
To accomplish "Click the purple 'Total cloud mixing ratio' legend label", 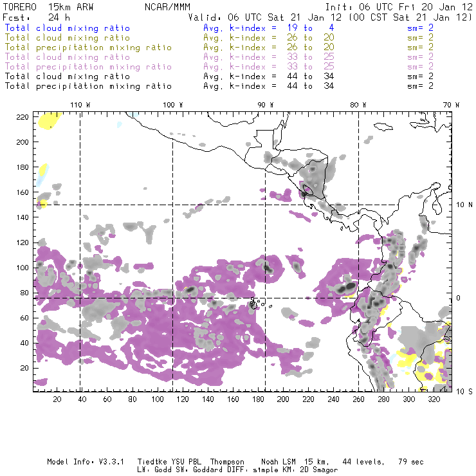I will click(x=68, y=57).
